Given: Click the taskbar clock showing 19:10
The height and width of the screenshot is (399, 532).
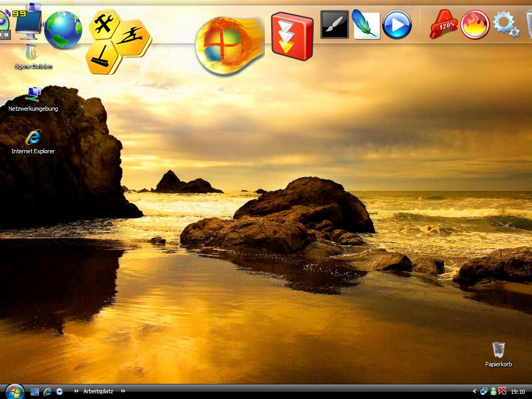Looking at the screenshot, I should tap(518, 392).
